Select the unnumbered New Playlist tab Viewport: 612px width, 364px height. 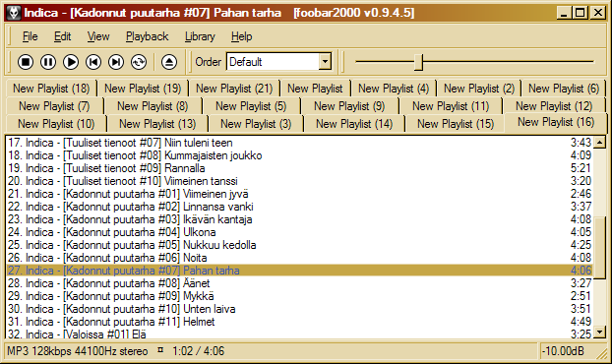[x=315, y=89]
